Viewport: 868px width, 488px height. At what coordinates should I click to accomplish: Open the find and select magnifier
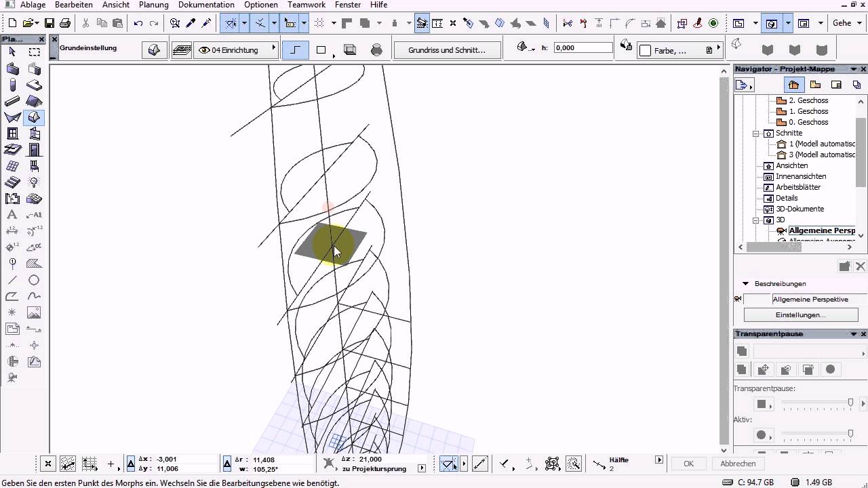pos(175,23)
